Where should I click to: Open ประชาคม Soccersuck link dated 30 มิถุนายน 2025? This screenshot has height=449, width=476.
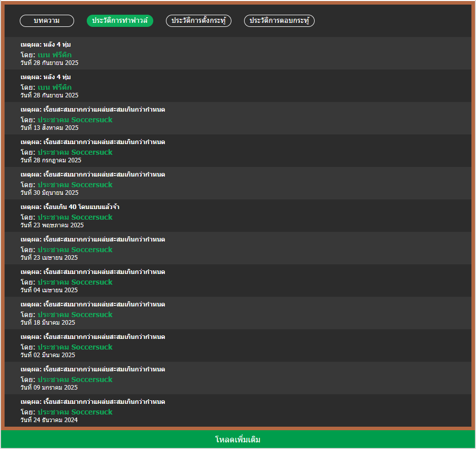pyautogui.click(x=75, y=185)
